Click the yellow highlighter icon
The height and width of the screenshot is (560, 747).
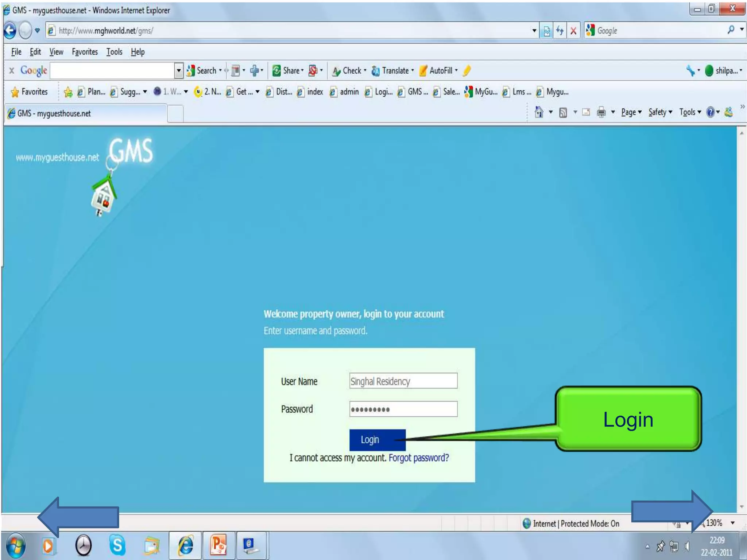pos(467,71)
